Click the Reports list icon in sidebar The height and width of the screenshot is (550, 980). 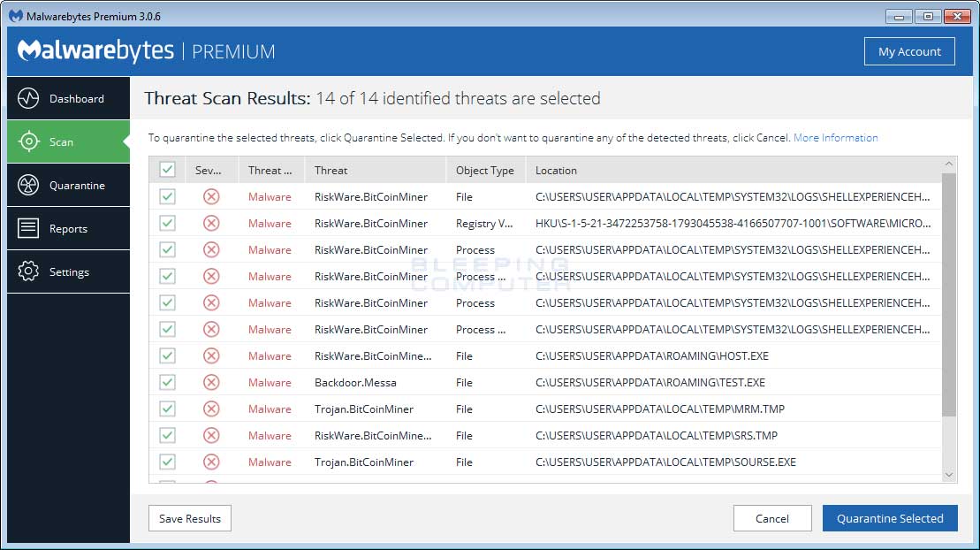coord(28,228)
